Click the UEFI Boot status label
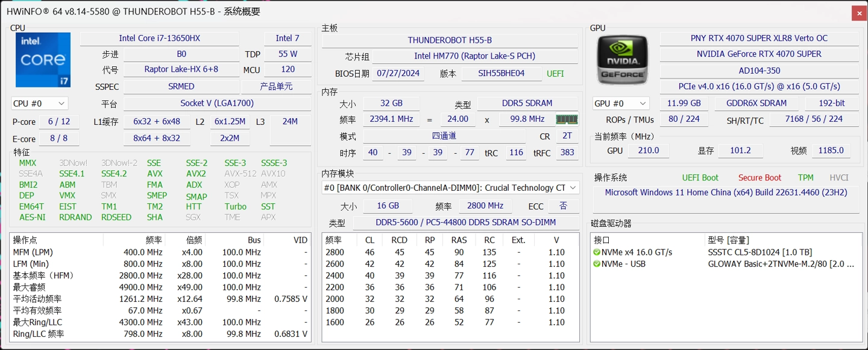 pyautogui.click(x=700, y=177)
